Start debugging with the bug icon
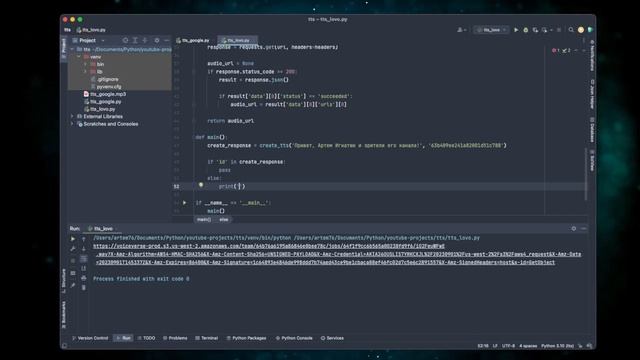Image resolution: width=640 pixels, height=360 pixels. click(x=526, y=30)
